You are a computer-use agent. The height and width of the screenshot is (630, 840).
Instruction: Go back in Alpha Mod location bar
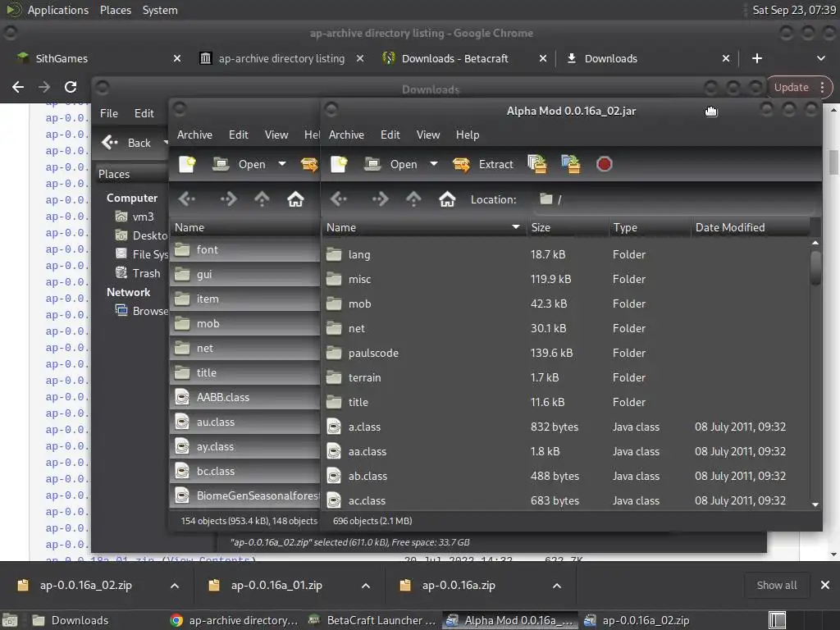(x=339, y=199)
